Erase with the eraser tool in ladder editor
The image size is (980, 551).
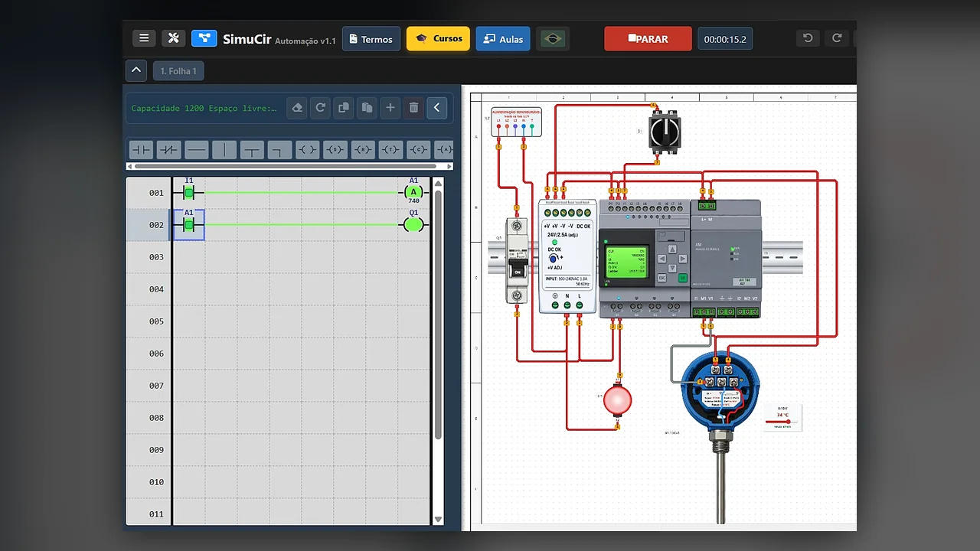pos(297,108)
